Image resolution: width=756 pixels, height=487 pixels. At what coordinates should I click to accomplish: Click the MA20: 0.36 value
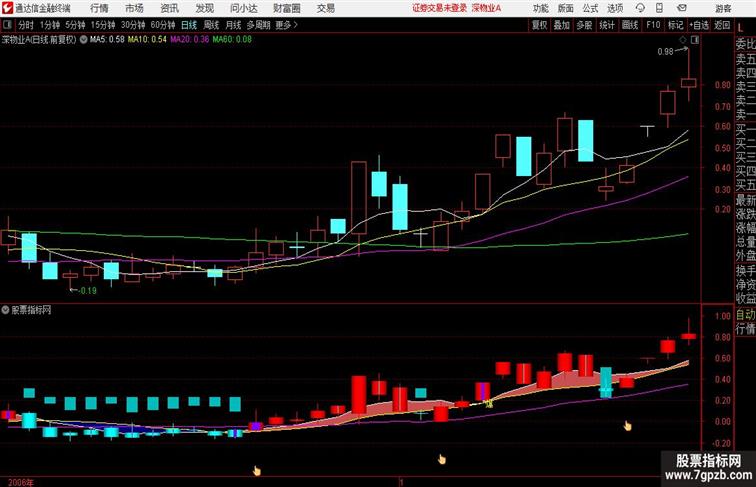pyautogui.click(x=190, y=40)
